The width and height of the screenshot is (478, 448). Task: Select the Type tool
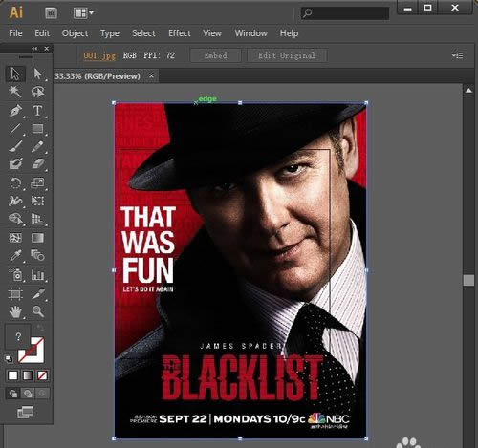click(x=37, y=111)
